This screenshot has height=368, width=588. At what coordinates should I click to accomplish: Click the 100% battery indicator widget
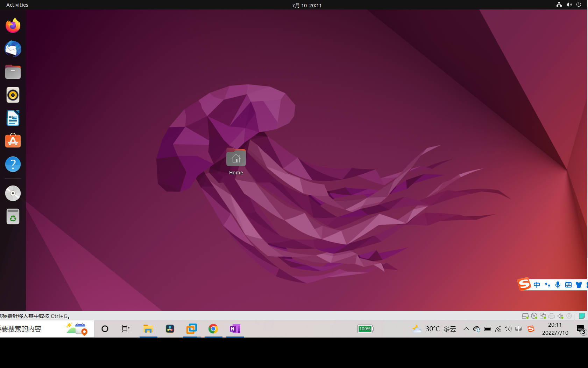[x=366, y=329]
